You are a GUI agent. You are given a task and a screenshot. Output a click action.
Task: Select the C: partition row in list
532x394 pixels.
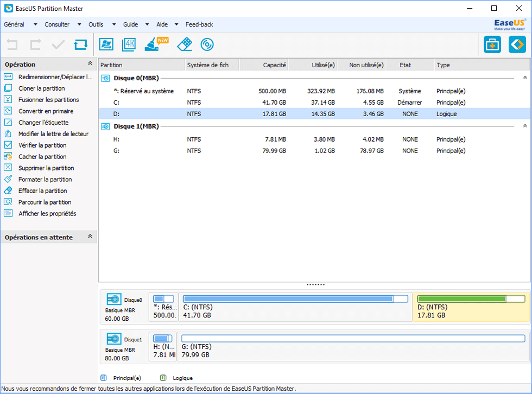pyautogui.click(x=314, y=103)
